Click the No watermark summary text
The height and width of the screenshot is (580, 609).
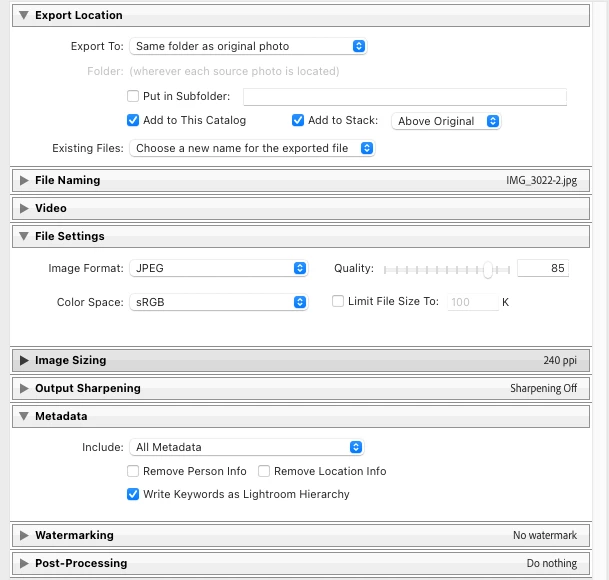click(545, 535)
